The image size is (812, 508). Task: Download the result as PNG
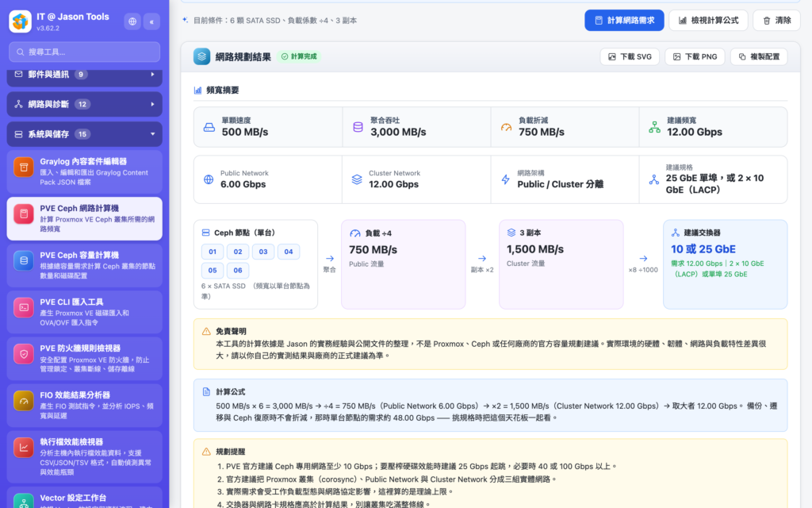point(695,56)
